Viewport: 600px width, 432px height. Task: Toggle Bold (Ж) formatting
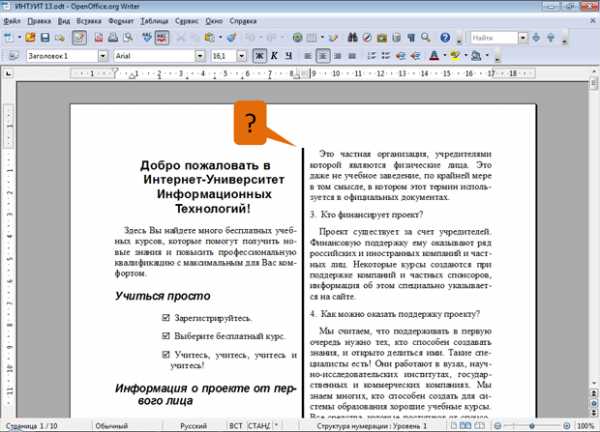click(x=259, y=56)
